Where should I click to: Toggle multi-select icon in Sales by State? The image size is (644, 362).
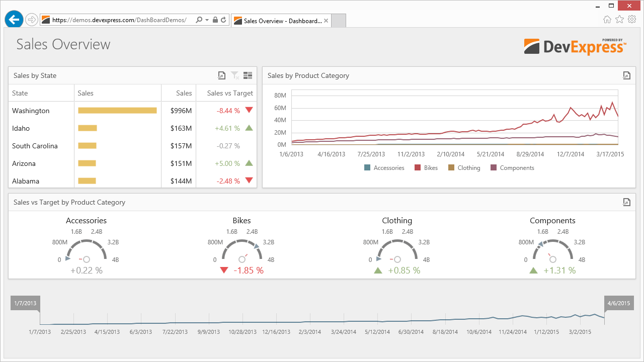[248, 75]
